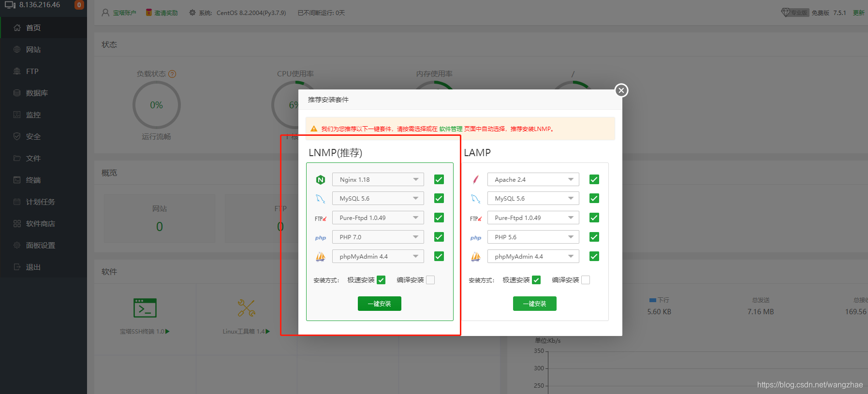
Task: Click the 计划任务 calendar icon in sidebar
Action: (17, 202)
